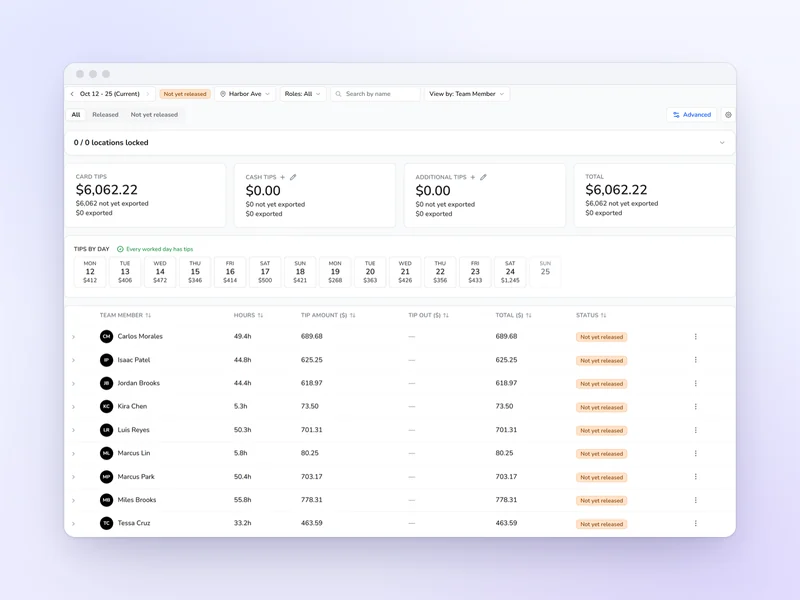The image size is (800, 600).
Task: Sort by Hours column
Action: [248, 315]
